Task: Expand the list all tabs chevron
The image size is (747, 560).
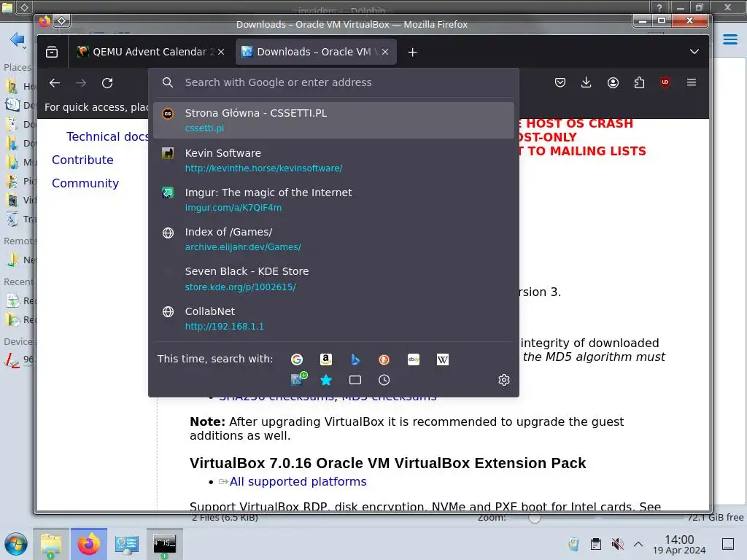Action: [x=694, y=52]
